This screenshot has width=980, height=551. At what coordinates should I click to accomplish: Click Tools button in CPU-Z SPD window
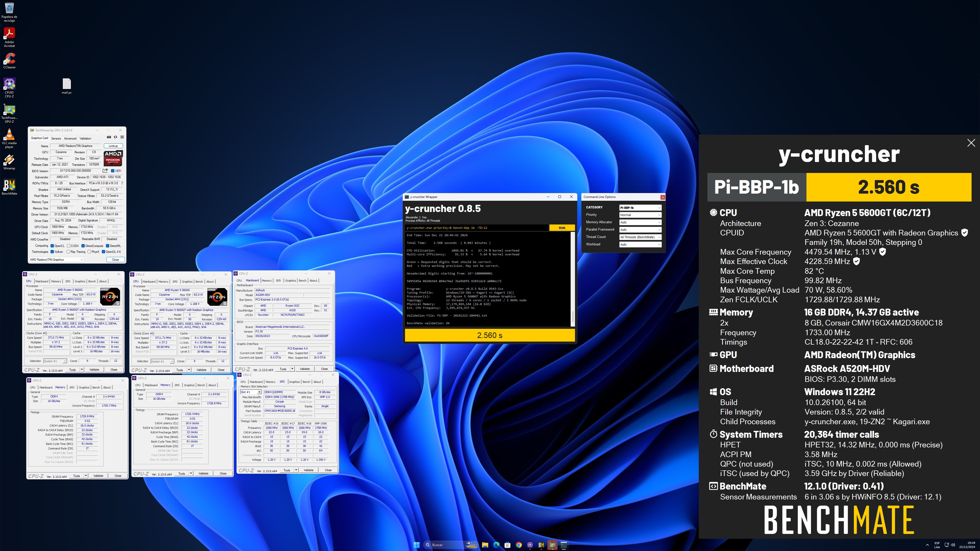[286, 470]
